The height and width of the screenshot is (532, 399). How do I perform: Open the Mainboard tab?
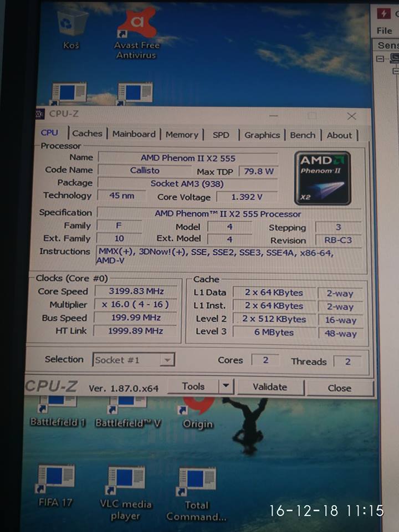pos(134,134)
